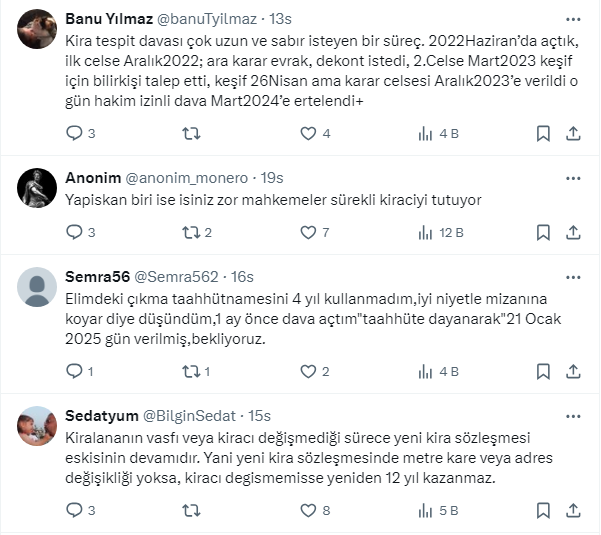Open more options on Anonim's tweet
This screenshot has width=601, height=535.
pyautogui.click(x=573, y=178)
